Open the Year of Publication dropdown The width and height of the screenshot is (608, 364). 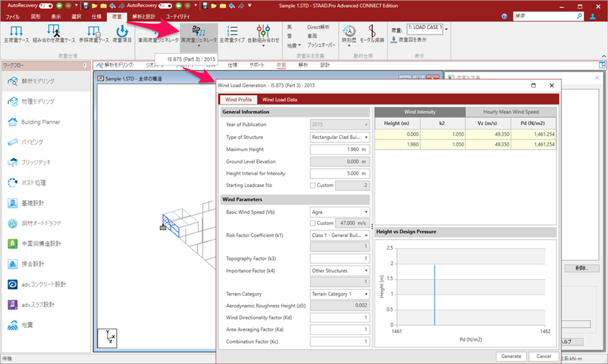point(340,124)
